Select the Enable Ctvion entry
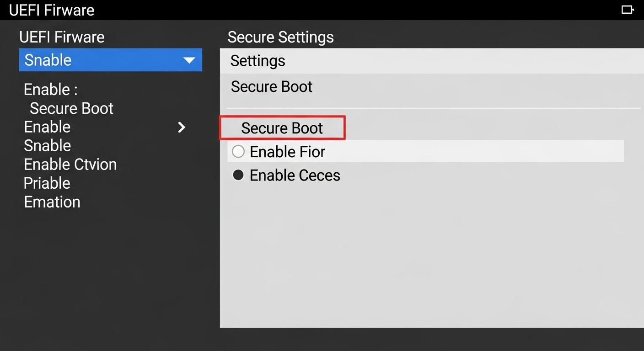The height and width of the screenshot is (351, 644). (x=70, y=164)
